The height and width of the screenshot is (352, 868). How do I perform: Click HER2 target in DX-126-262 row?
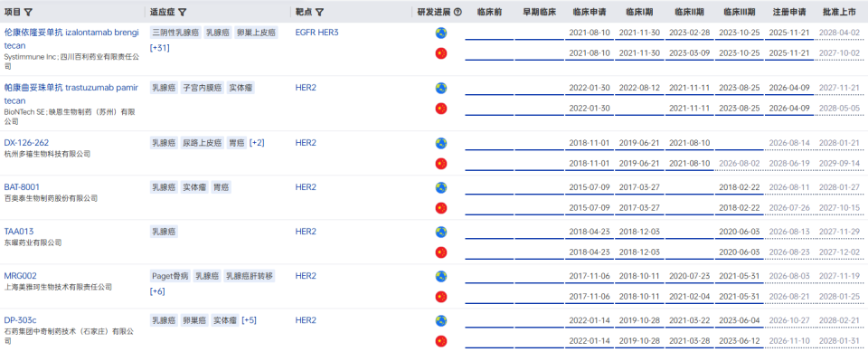pos(306,143)
